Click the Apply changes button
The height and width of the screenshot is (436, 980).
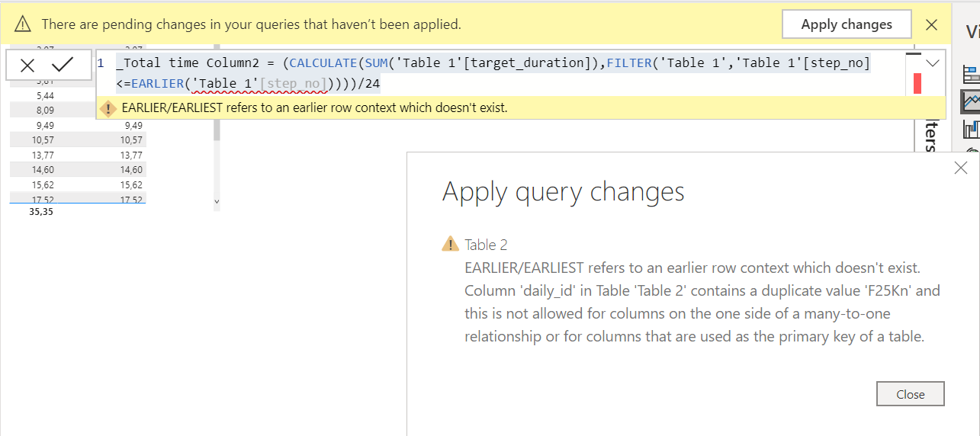tap(847, 24)
